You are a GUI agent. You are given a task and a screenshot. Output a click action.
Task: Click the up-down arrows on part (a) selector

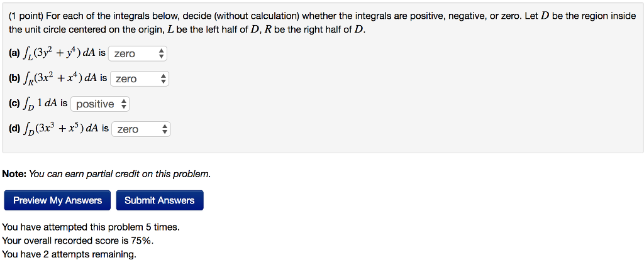(x=162, y=54)
